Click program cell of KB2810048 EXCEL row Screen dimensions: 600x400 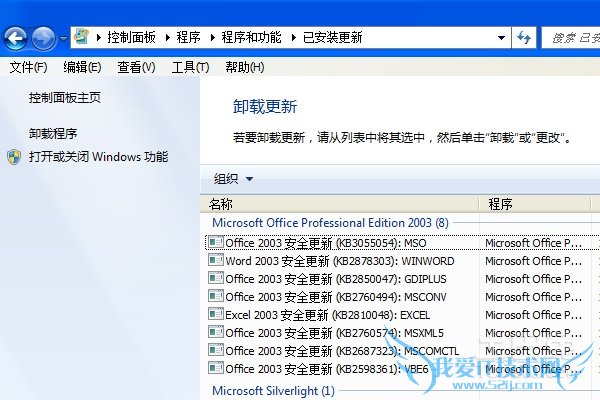coord(533,315)
